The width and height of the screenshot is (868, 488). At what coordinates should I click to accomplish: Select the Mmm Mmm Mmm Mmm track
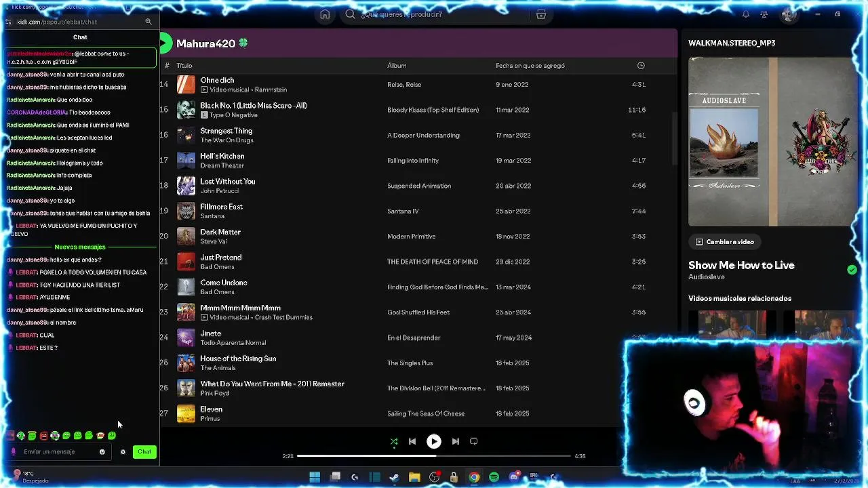coord(241,308)
